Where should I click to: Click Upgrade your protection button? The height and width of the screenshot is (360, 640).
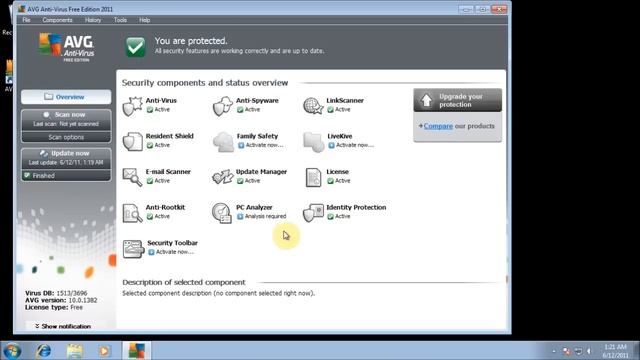point(458,100)
